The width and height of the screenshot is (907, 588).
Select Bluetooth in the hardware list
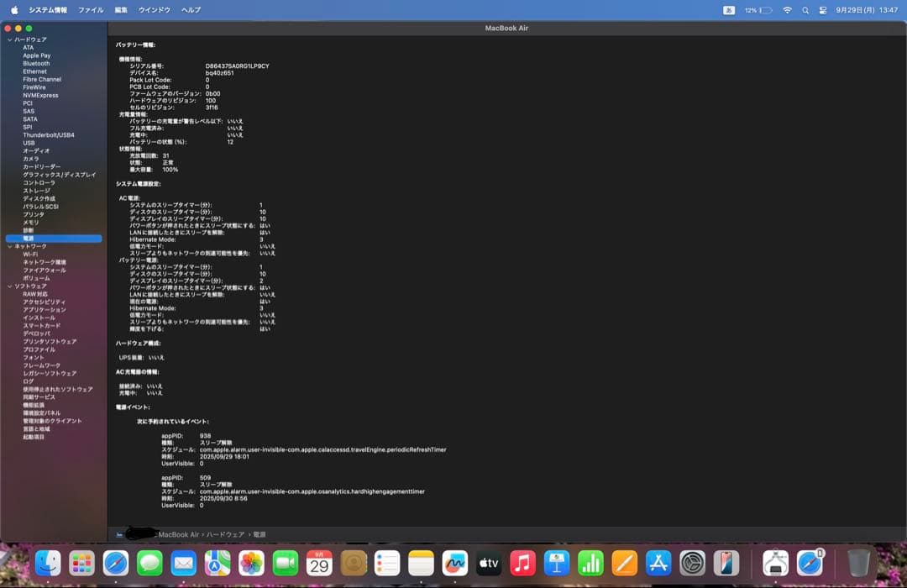click(x=36, y=64)
